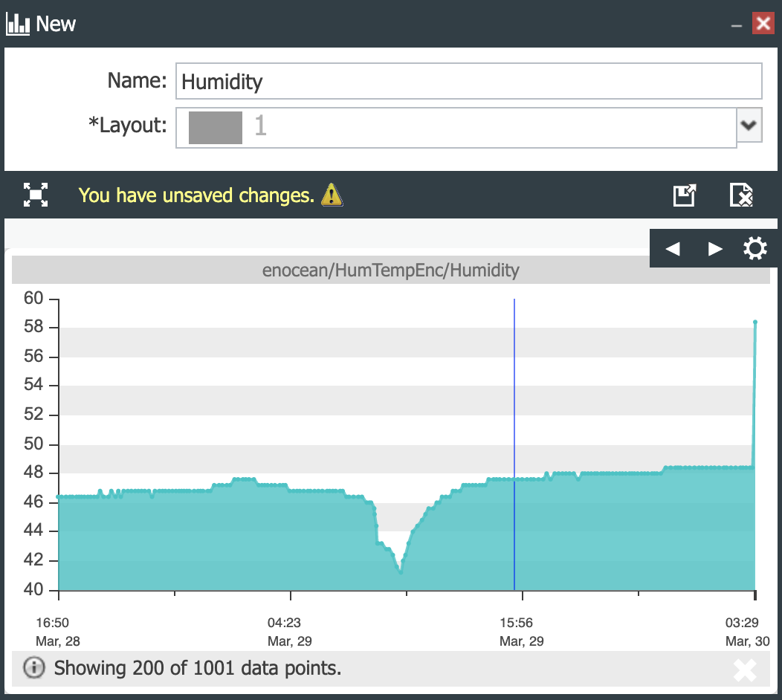Click the 'Showing 200 of 1001 data points.' text
The image size is (782, 700).
(198, 668)
